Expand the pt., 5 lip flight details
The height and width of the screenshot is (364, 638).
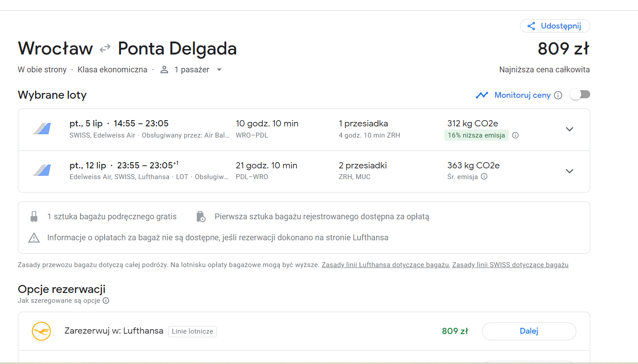[569, 129]
